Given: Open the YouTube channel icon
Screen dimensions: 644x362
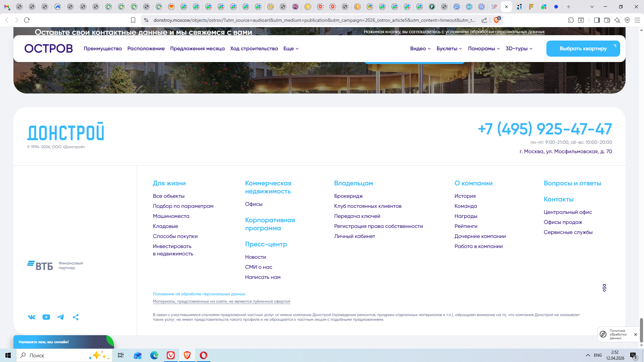Looking at the screenshot, I should pos(46,317).
